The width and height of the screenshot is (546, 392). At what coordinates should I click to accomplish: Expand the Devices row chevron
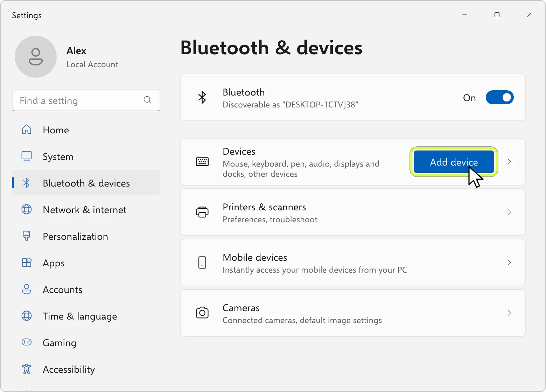509,162
